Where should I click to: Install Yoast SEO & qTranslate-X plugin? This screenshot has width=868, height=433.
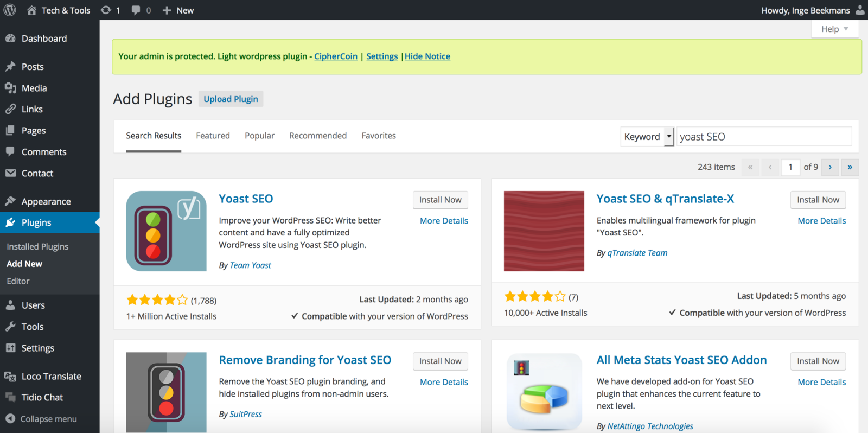[818, 200]
